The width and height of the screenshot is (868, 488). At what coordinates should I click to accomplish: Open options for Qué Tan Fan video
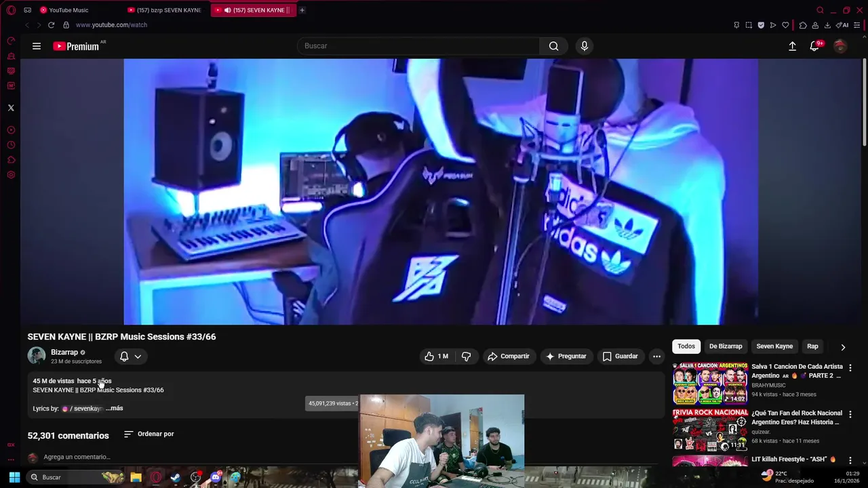[x=850, y=414]
